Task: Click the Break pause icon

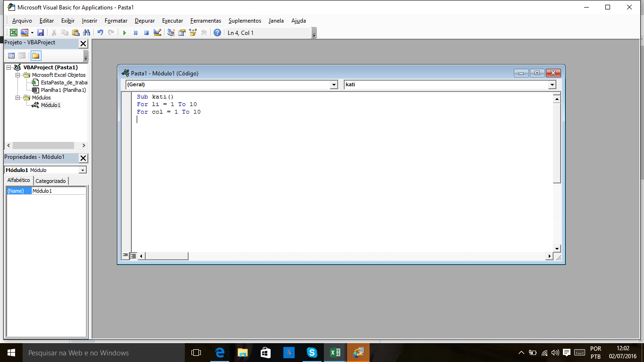Action: (136, 33)
